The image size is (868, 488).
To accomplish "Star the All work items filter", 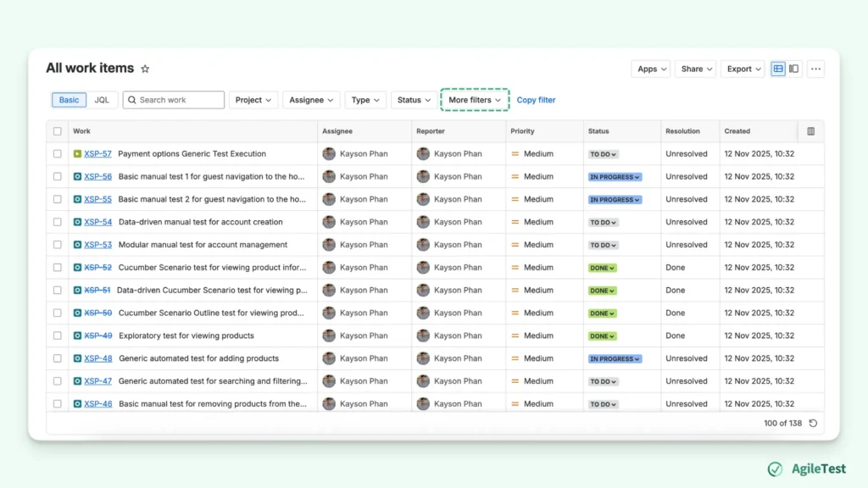I will pos(145,69).
